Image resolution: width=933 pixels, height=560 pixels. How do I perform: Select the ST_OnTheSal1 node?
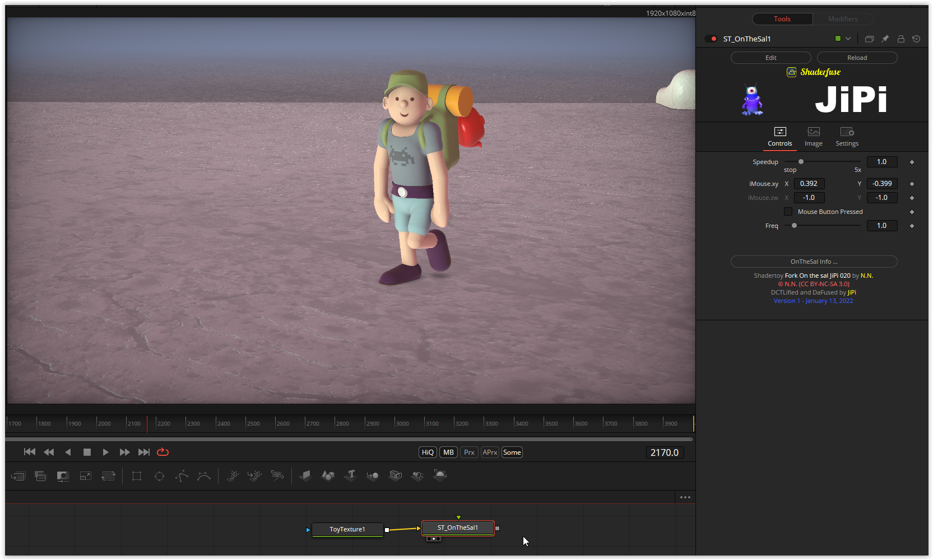(x=458, y=528)
